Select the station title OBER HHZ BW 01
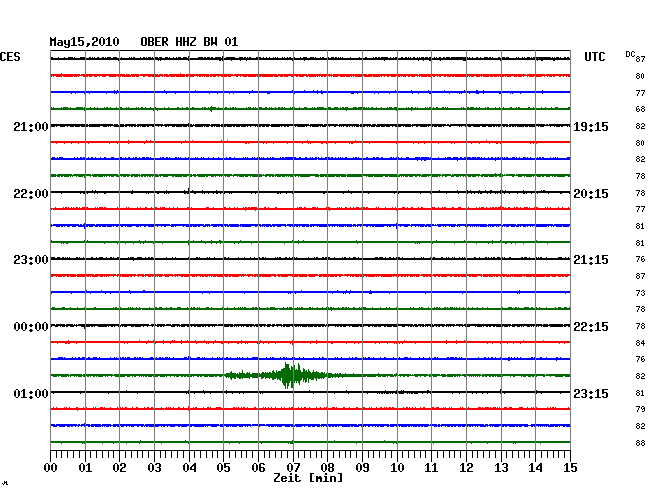The width and height of the screenshot is (650, 494). click(x=189, y=42)
